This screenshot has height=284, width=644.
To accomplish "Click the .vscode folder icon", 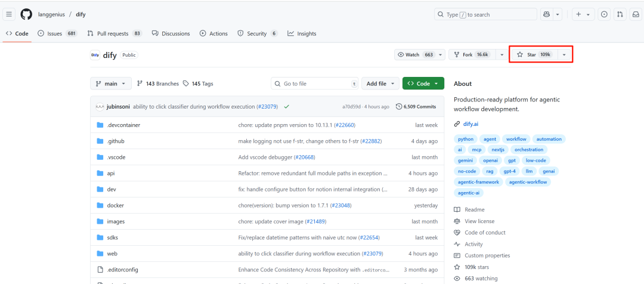I will click(100, 157).
